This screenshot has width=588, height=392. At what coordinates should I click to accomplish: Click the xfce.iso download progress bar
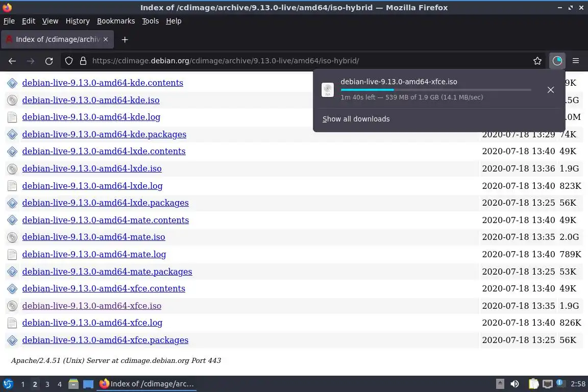click(x=436, y=90)
